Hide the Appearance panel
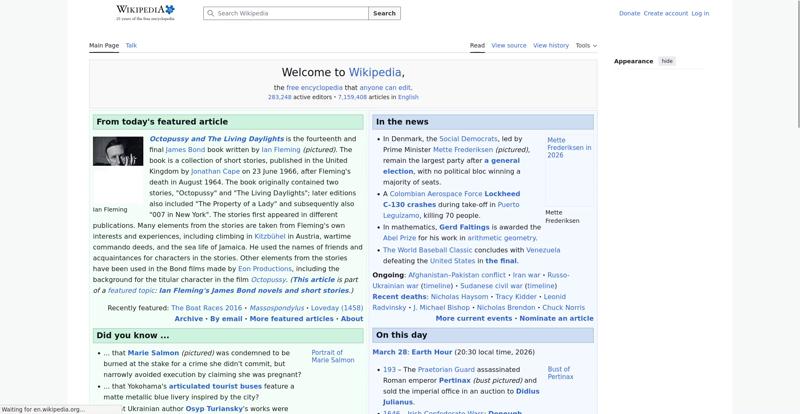Screen dimensions: 800x414 pyautogui.click(x=667, y=61)
